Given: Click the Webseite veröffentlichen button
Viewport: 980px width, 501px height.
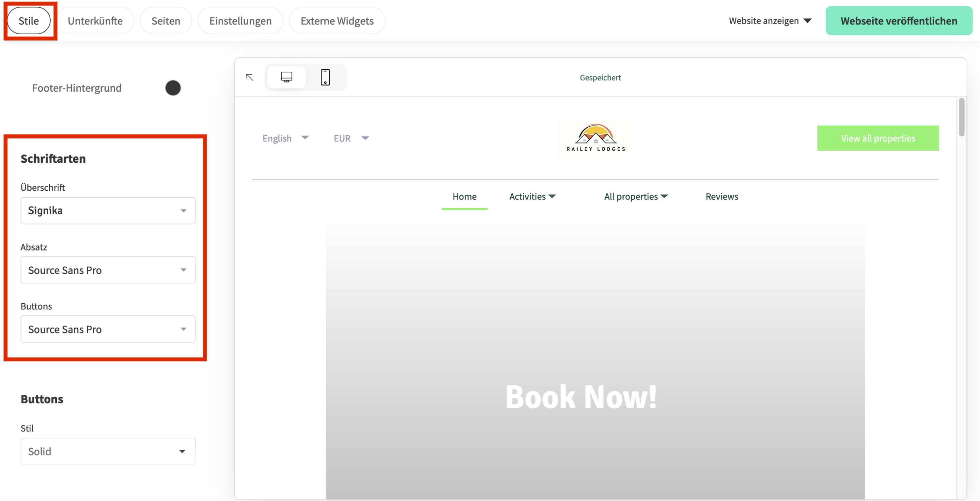Looking at the screenshot, I should [x=899, y=21].
